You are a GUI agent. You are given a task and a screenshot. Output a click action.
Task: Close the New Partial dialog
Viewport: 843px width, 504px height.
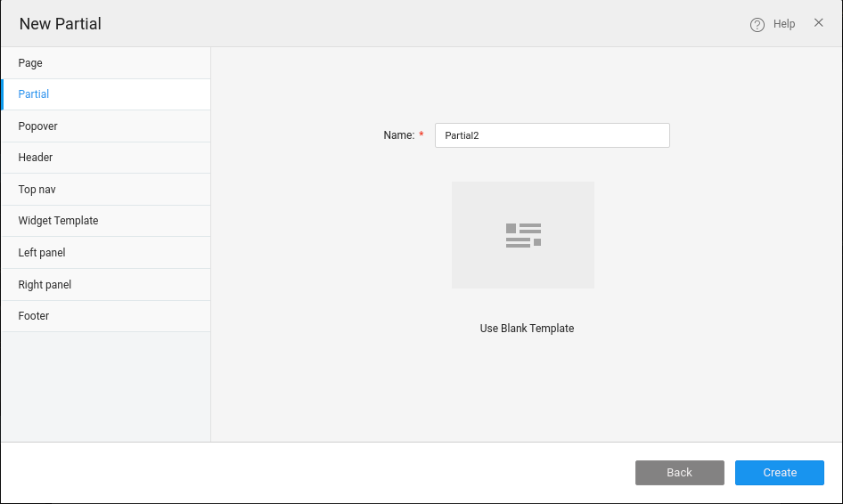tap(818, 23)
